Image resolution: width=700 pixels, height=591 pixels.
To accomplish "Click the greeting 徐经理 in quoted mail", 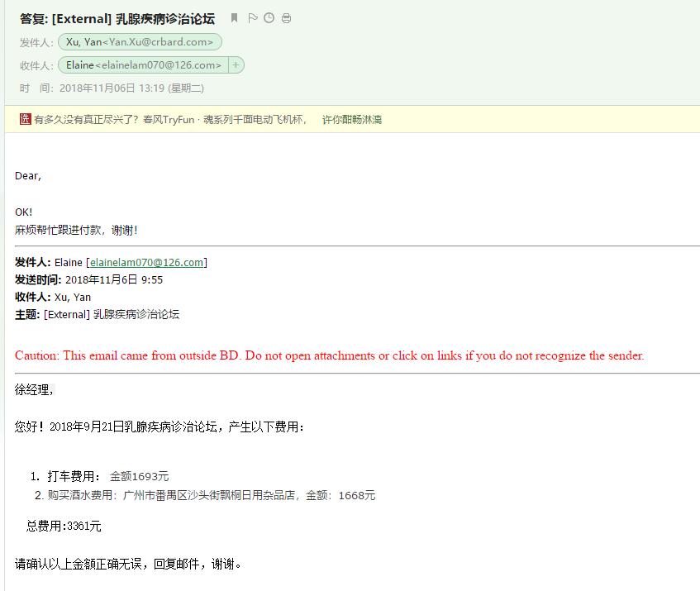I will pos(34,390).
